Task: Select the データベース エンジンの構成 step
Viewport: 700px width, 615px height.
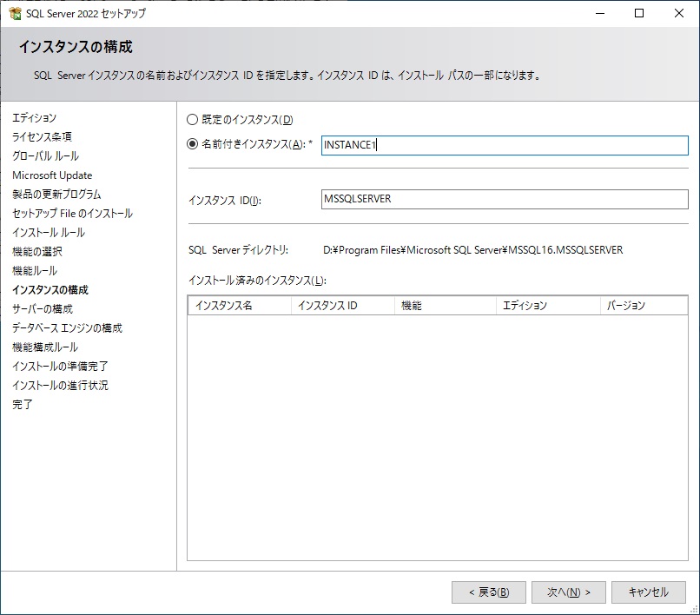Action: coord(68,328)
